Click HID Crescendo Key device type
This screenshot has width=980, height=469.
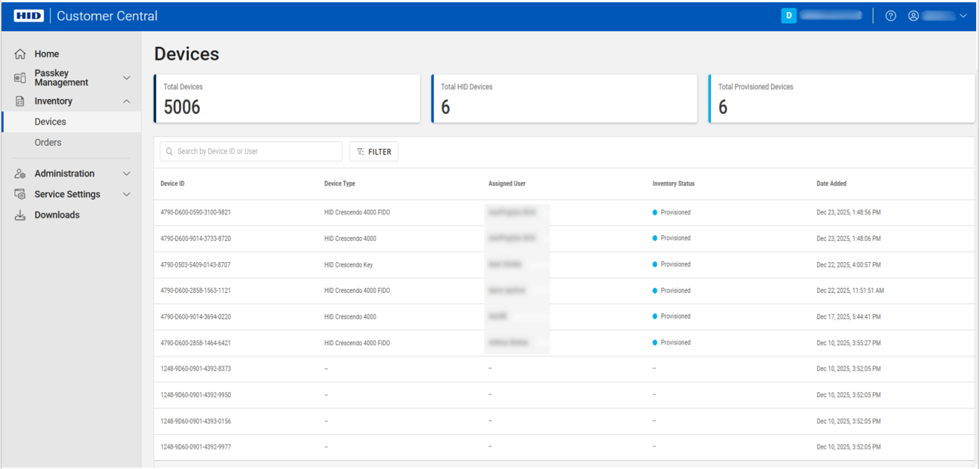pos(348,265)
